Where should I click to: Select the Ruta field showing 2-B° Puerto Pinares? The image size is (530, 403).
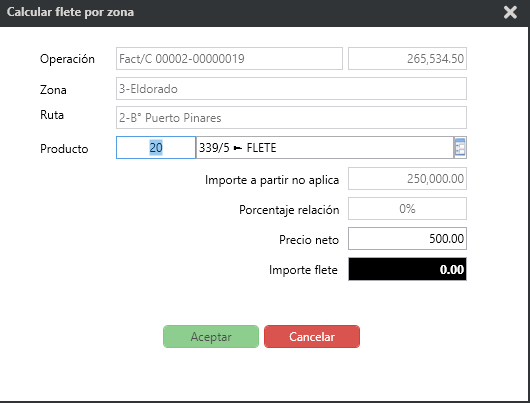coord(291,118)
